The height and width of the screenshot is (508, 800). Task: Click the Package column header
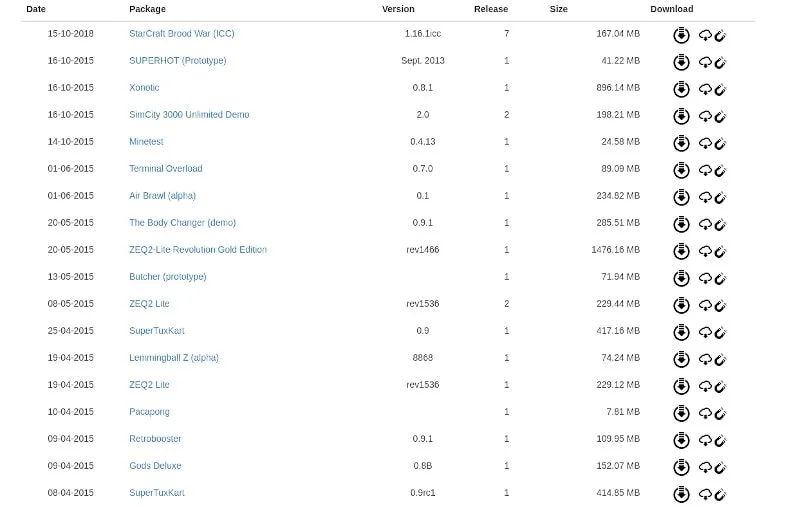pyautogui.click(x=147, y=9)
